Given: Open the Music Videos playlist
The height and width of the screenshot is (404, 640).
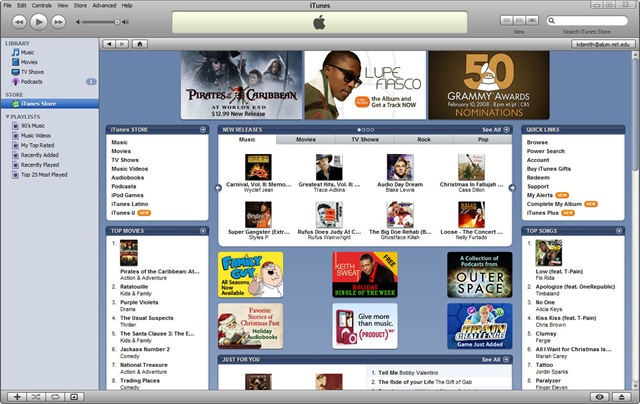Looking at the screenshot, I should tap(36, 135).
